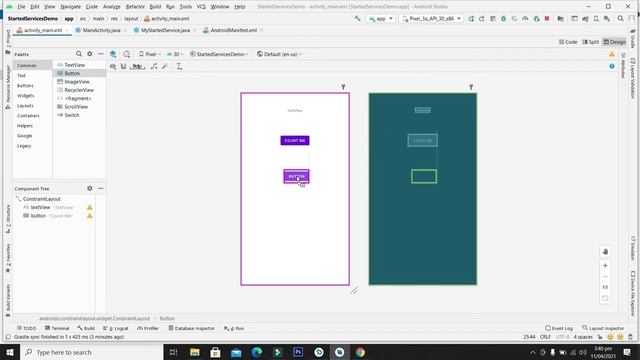Screen dimensions: 640x360
Task: Click the 1:1 zoom button
Action: tap(605, 287)
